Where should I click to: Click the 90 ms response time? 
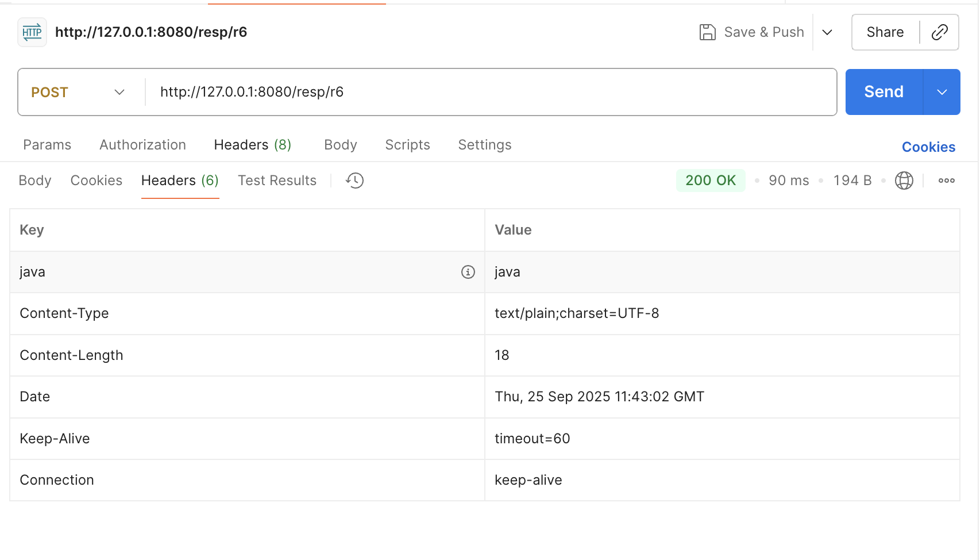pos(789,181)
